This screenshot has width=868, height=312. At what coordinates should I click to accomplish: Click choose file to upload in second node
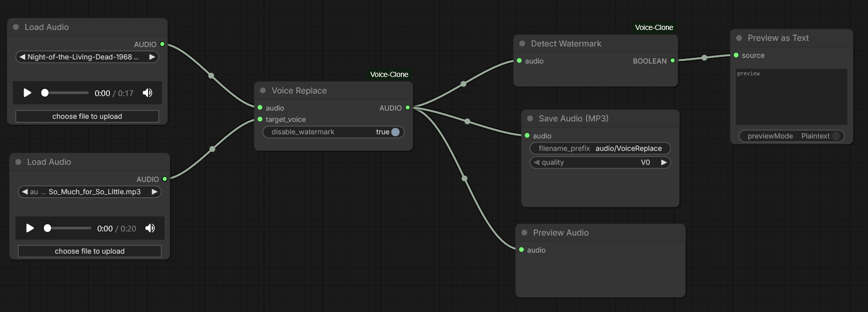[90, 252]
